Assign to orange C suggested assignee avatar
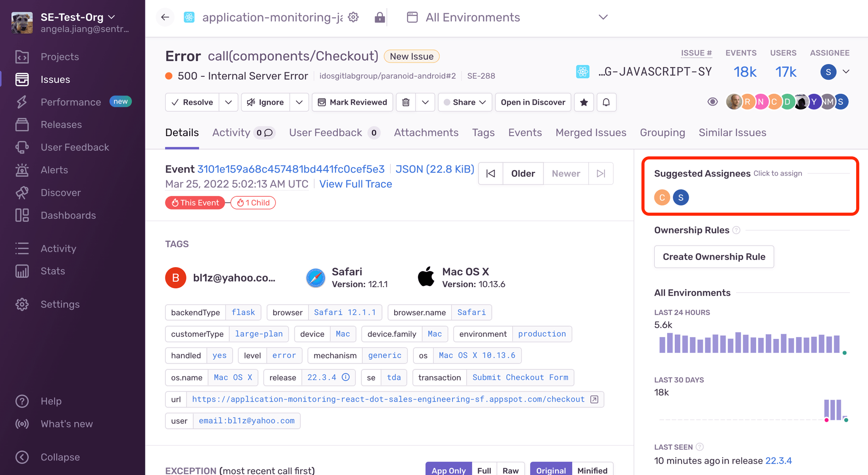The image size is (868, 475). (662, 197)
